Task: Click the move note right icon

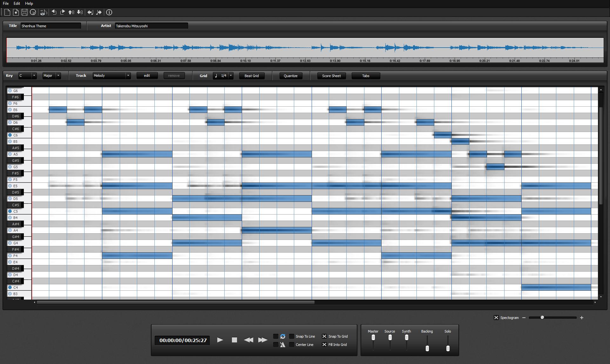Action: pyautogui.click(x=99, y=12)
